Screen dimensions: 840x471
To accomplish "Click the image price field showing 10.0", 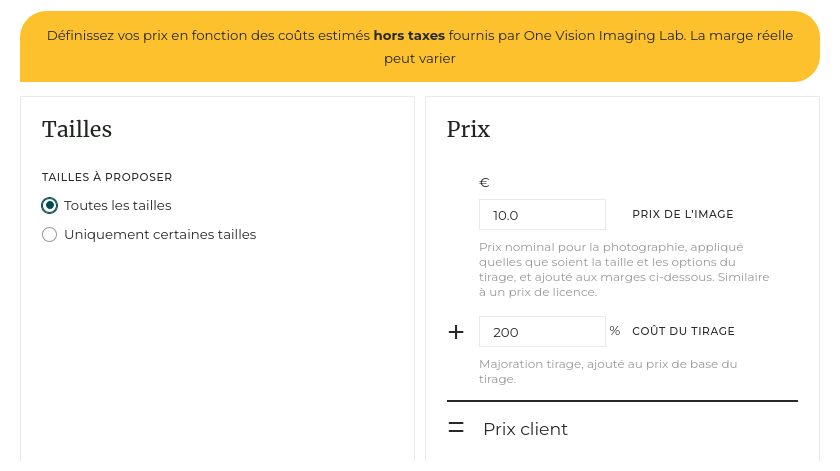I will pos(542,215).
